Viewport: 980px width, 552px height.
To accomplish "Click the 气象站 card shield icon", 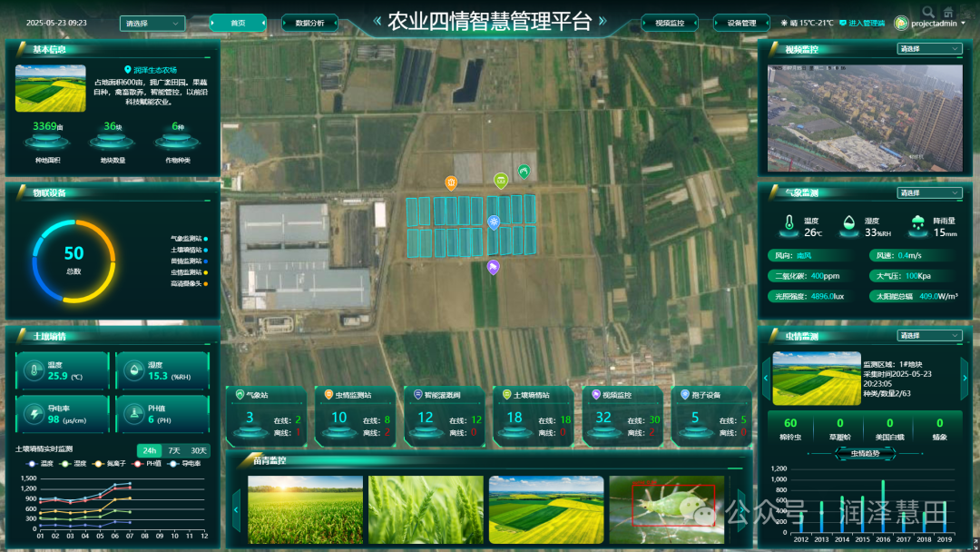I will click(240, 394).
